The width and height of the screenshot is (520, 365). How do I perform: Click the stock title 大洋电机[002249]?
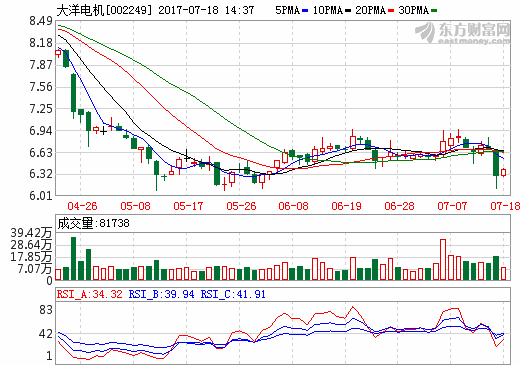(104, 10)
